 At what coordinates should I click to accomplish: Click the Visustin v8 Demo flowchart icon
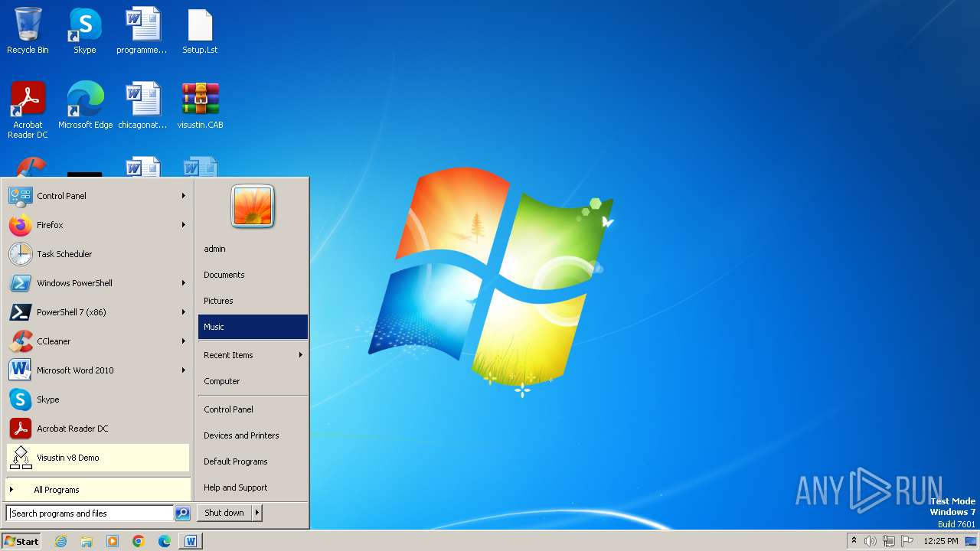tap(20, 458)
